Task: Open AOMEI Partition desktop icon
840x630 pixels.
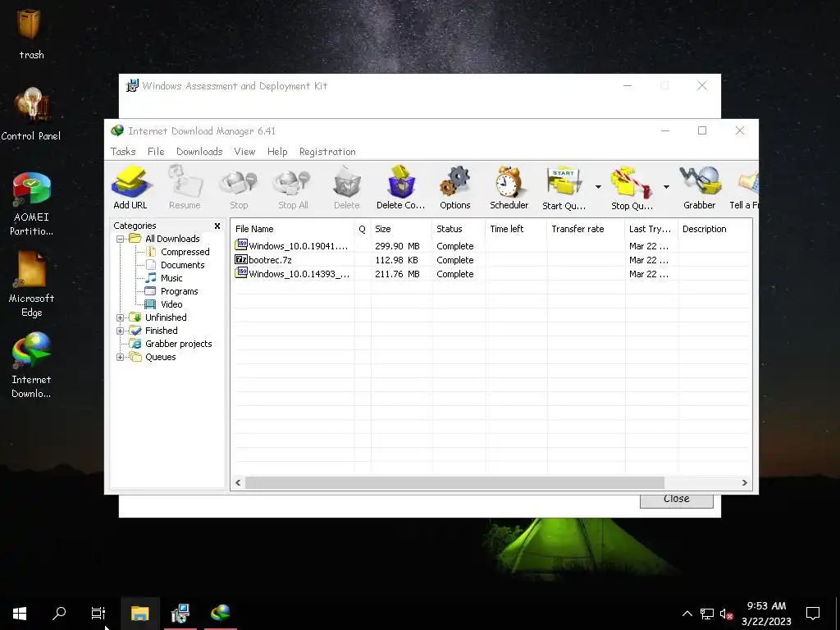Action: coord(31,203)
